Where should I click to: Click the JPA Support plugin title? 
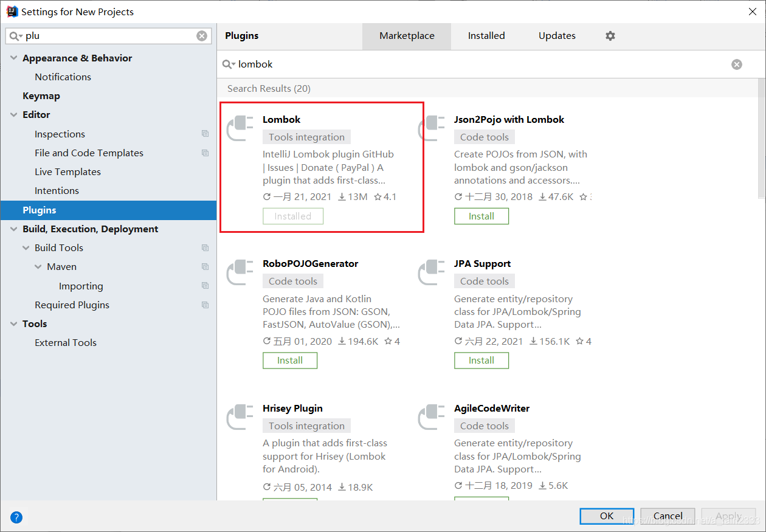(482, 264)
